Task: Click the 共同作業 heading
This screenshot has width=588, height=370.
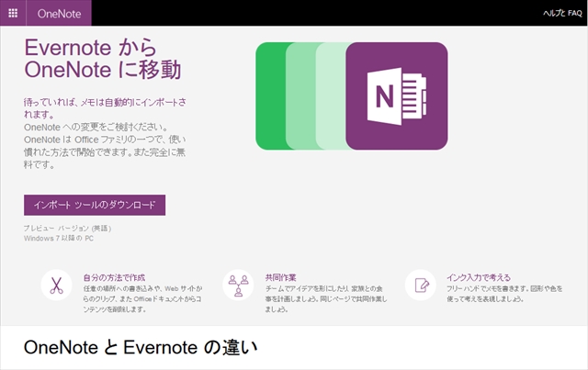Action: (x=280, y=277)
